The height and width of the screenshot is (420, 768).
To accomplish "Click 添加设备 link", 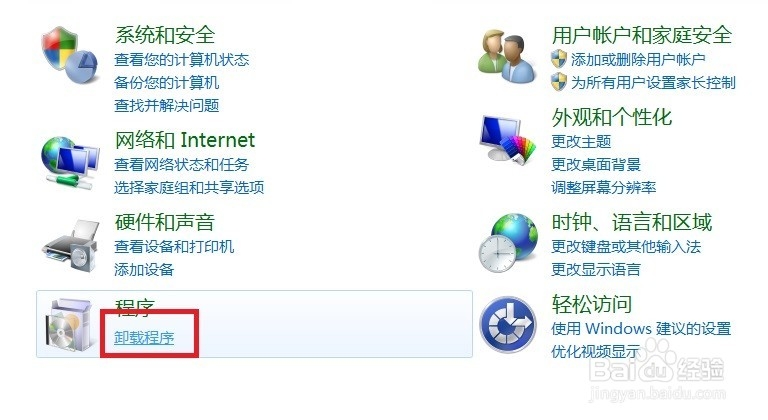I will pyautogui.click(x=144, y=269).
